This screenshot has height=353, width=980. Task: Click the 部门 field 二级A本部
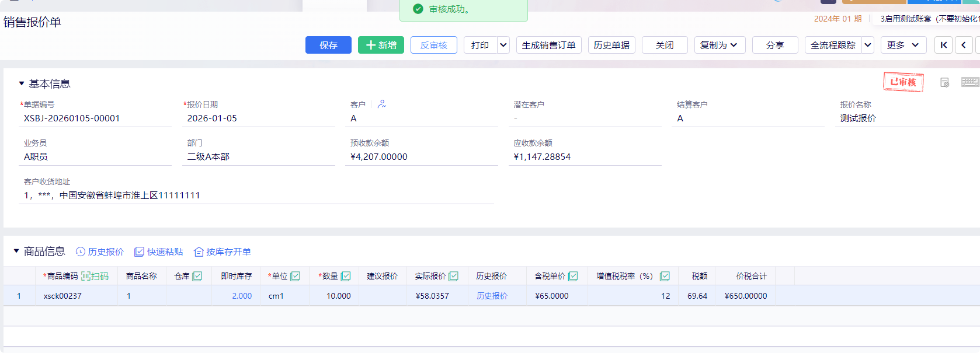point(259,157)
